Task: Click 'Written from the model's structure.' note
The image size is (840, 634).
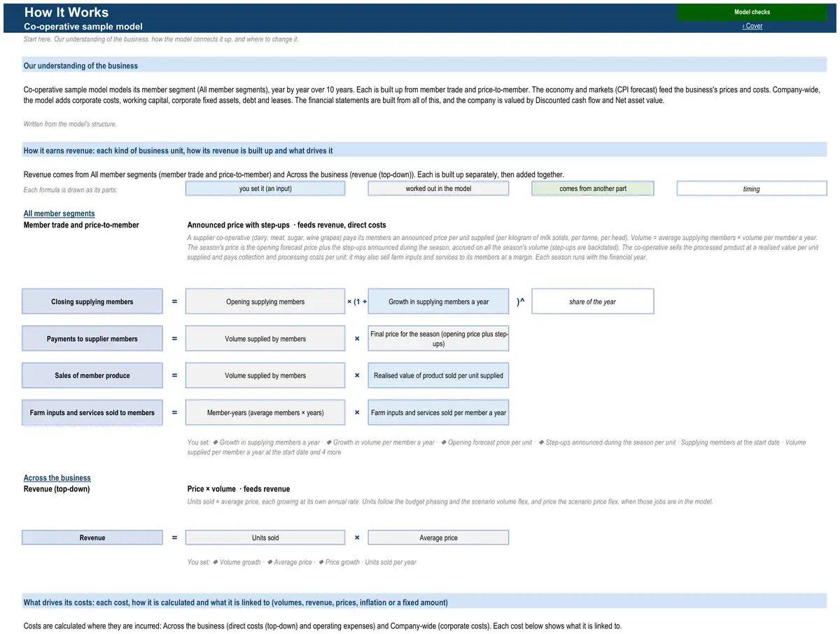Action: [70, 124]
